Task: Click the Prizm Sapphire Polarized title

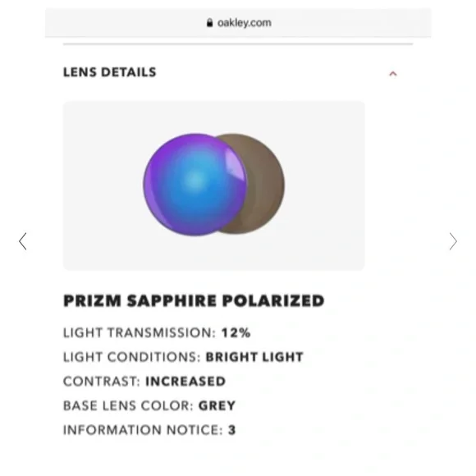Action: (x=194, y=301)
